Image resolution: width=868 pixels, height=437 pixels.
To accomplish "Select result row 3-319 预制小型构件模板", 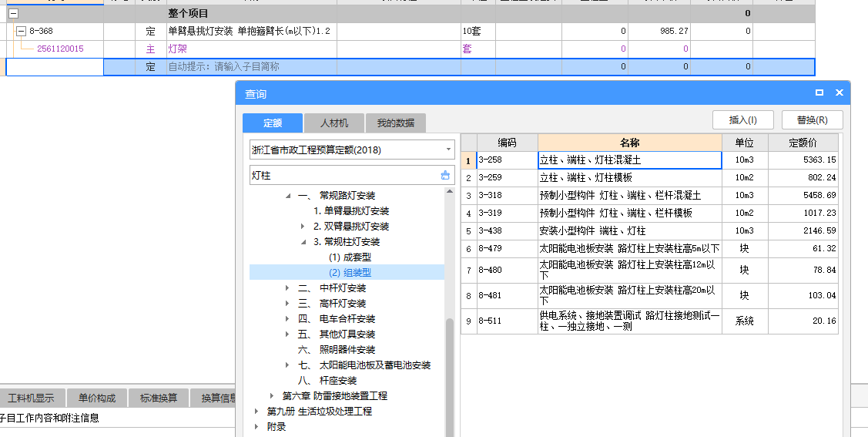I will 650,213.
